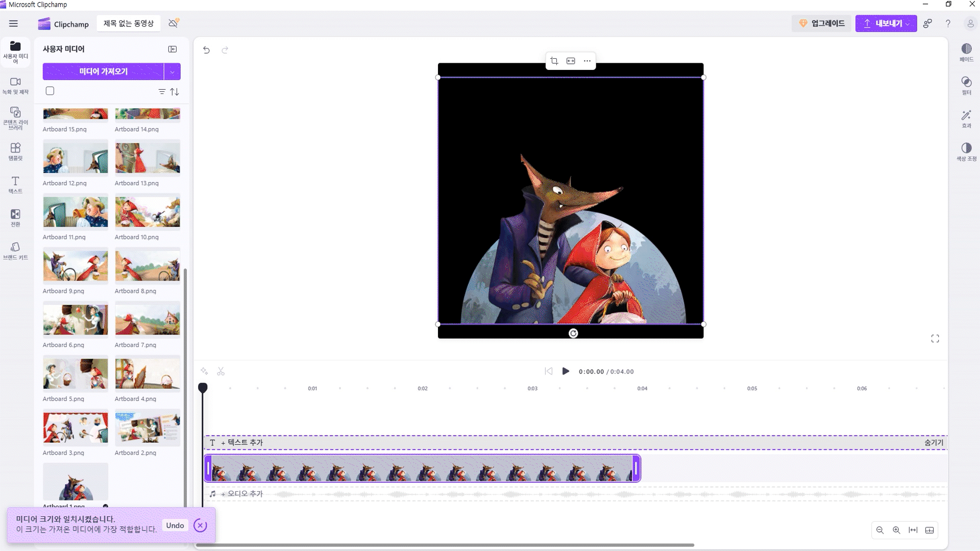Select the crop tool in floating toolbar
Viewport: 980px width, 551px height.
tap(554, 61)
